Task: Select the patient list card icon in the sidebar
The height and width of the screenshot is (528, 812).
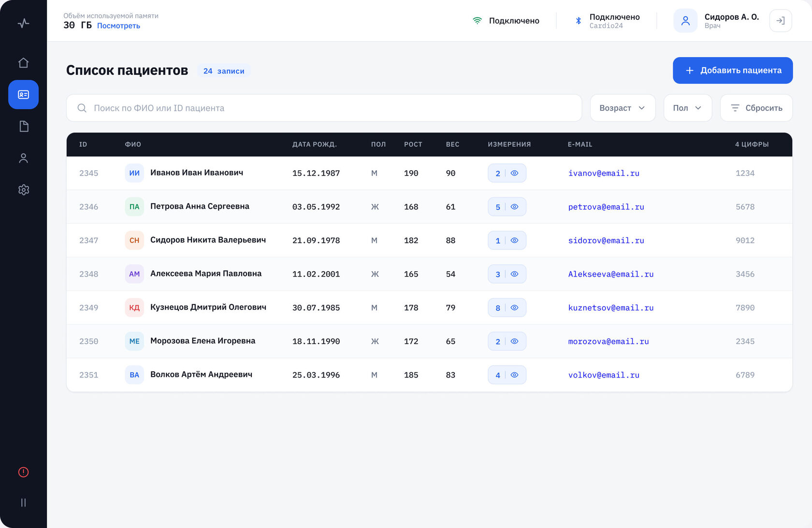Action: coord(23,94)
